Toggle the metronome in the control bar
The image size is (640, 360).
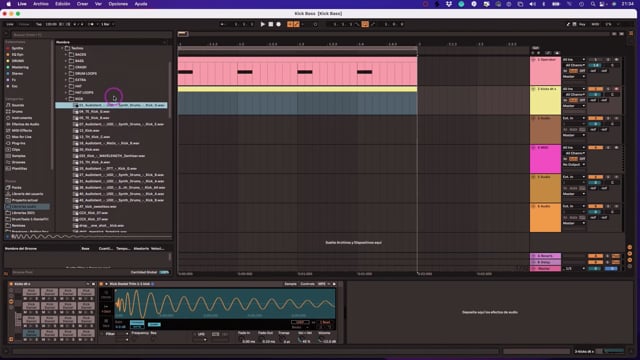point(91,24)
